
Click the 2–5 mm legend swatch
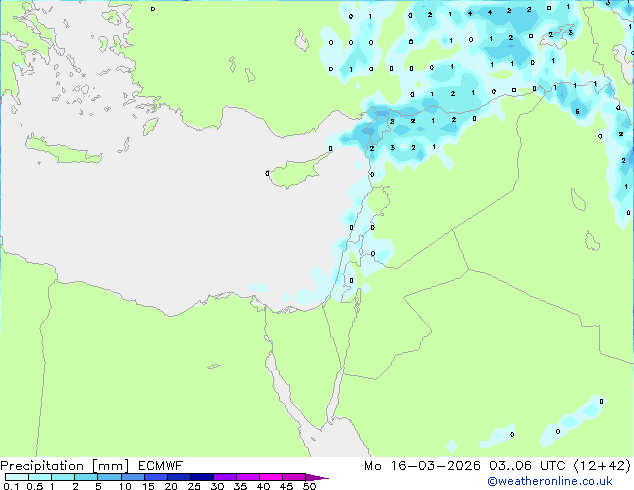[86, 477]
